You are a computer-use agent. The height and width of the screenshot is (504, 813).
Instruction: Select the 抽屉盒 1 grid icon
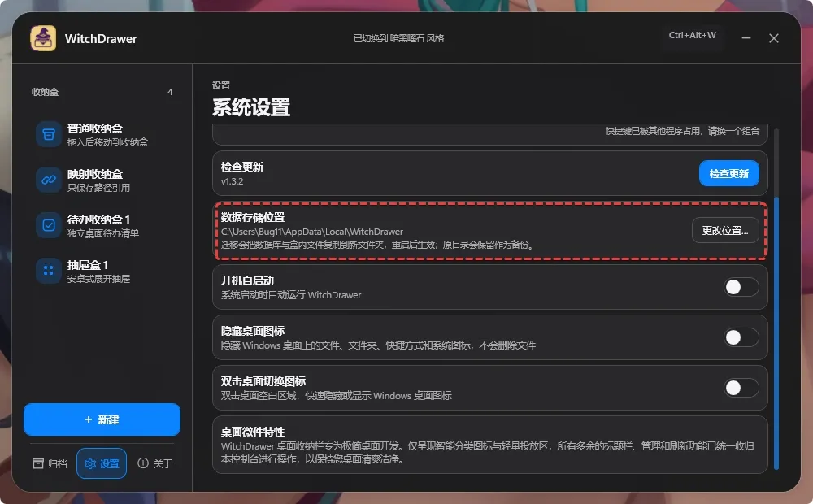[49, 271]
